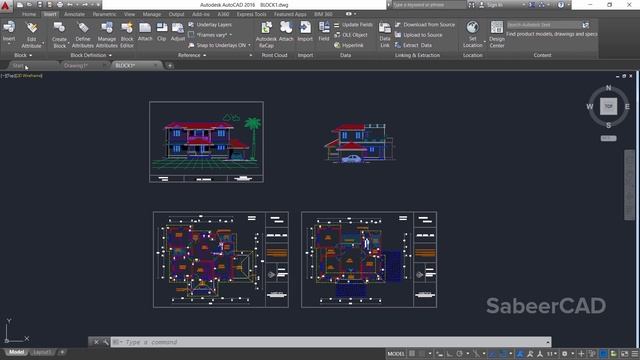This screenshot has height=360, width=640.
Task: Click the command line input field
Action: pos(328,342)
